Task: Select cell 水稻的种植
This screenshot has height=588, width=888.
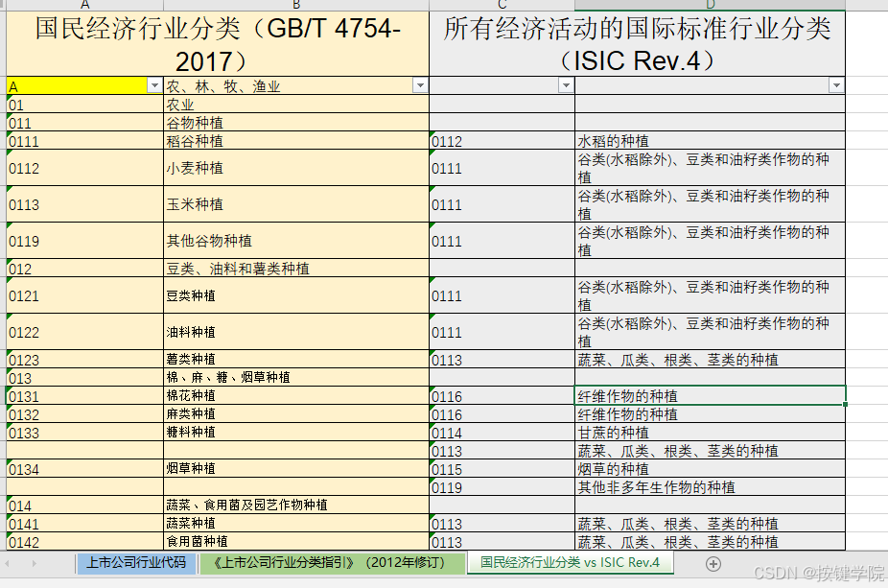Action: (711, 140)
